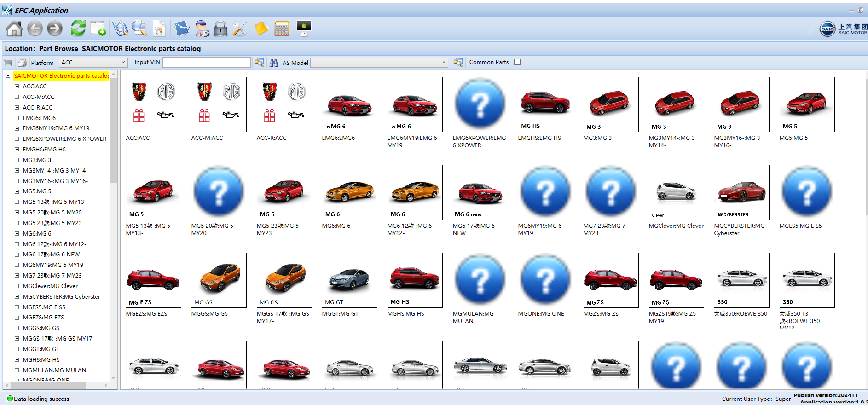This screenshot has width=868, height=405.
Task: Collapse SAICMOTOR Electronic parts catalog root node
Action: click(x=8, y=75)
